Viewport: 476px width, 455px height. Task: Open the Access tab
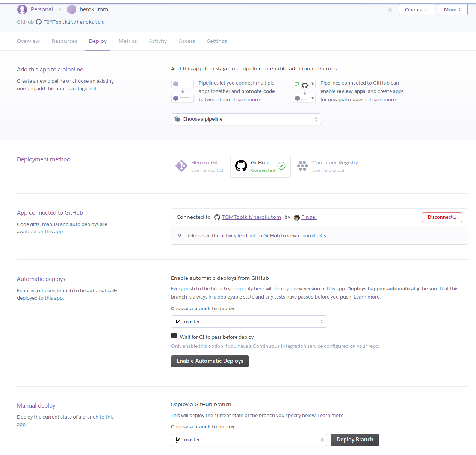pos(187,41)
